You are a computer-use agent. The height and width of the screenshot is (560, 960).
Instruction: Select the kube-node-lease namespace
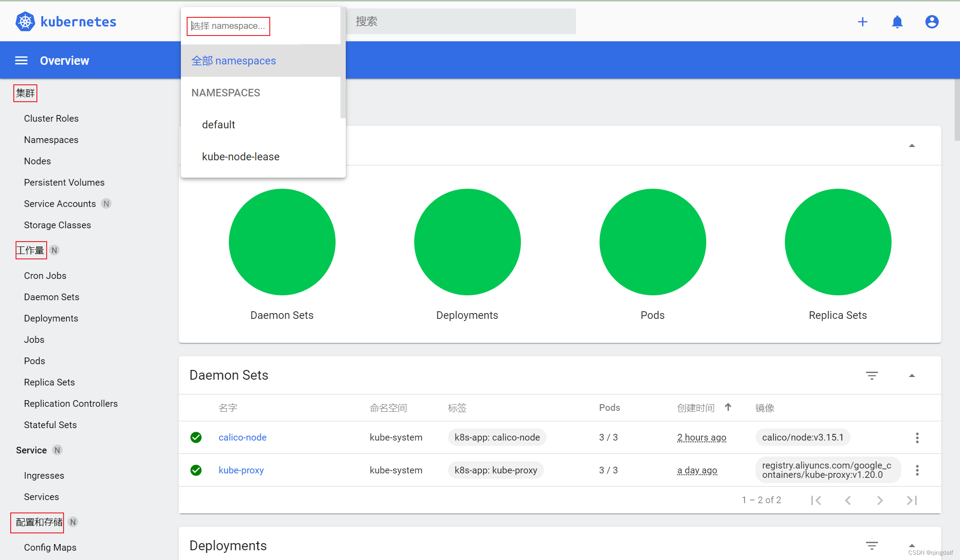pyautogui.click(x=261, y=157)
